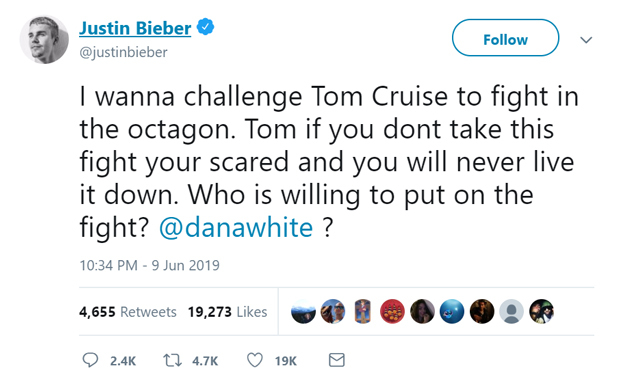Open Justin Bieber's profile picture

(x=44, y=40)
